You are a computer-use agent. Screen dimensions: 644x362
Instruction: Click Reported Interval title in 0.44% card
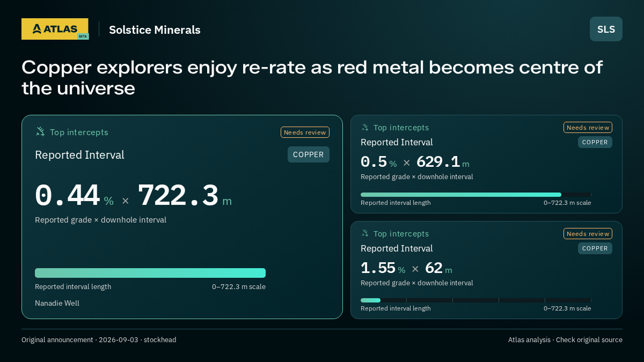(x=79, y=155)
